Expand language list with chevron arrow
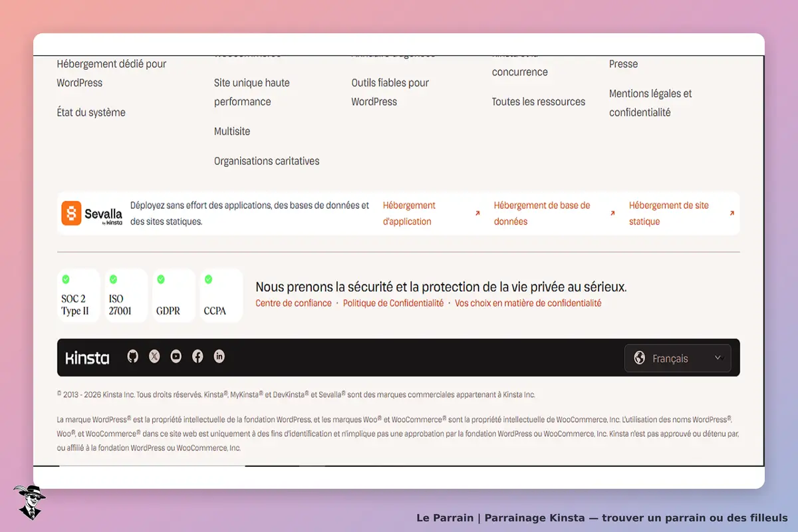The width and height of the screenshot is (798, 532). [x=718, y=358]
